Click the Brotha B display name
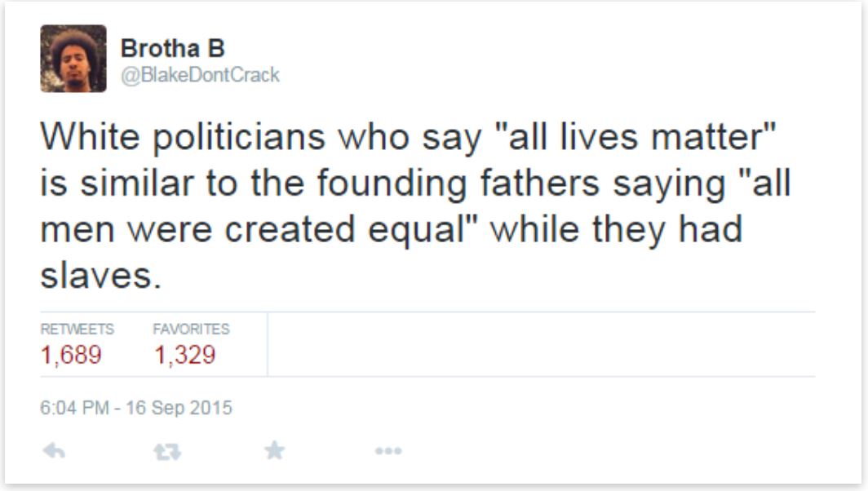This screenshot has height=491, width=868. [172, 49]
